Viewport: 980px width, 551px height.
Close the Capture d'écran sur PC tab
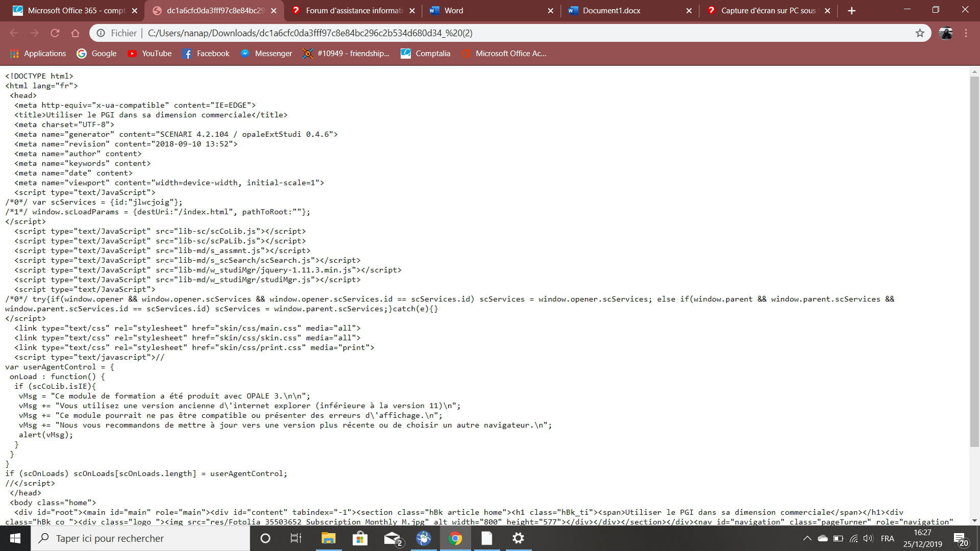coord(827,11)
